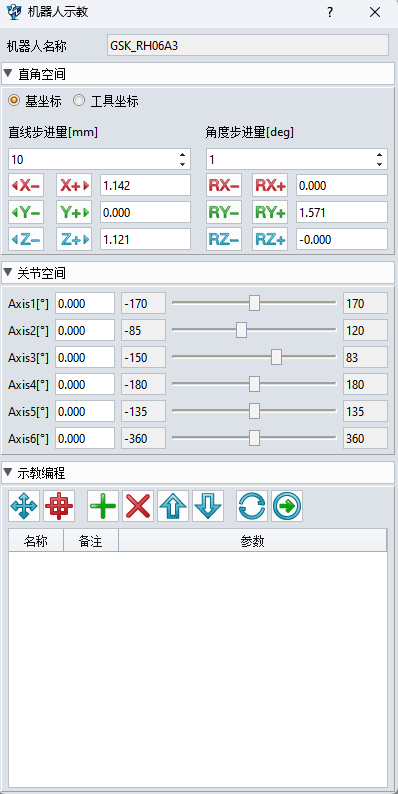Click the RZ- rotation button
This screenshot has height=794, width=398.
[x=224, y=239]
